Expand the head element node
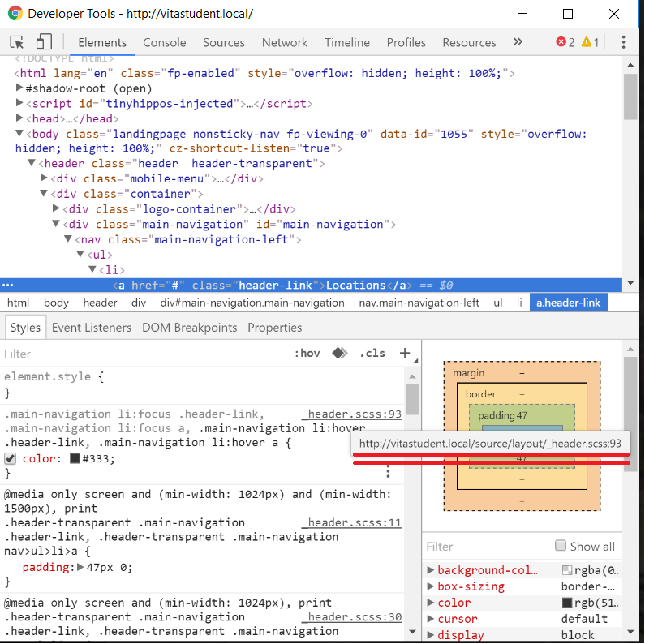Viewport: 645px width, 644px height. pyautogui.click(x=19, y=118)
